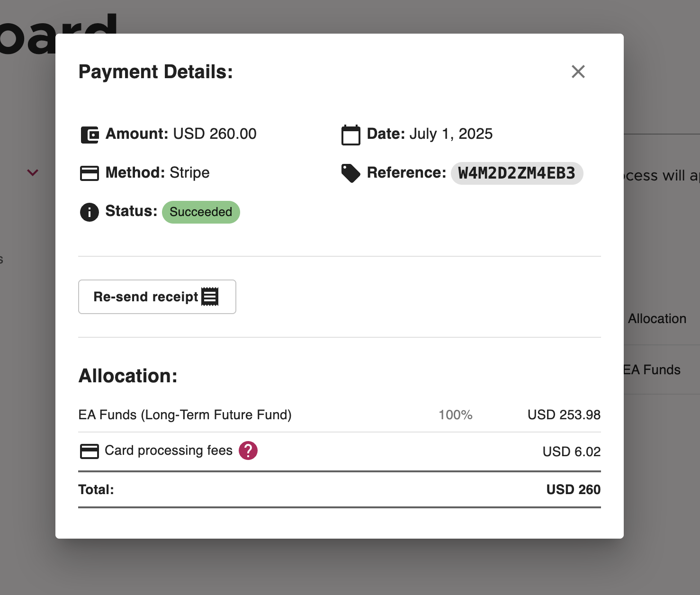Close the Payment Details dialog
This screenshot has height=595, width=700.
[x=578, y=72]
